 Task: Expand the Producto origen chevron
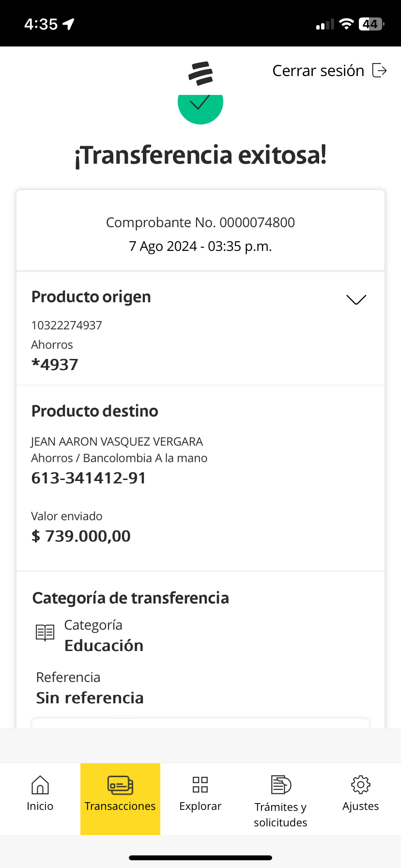pos(356,300)
